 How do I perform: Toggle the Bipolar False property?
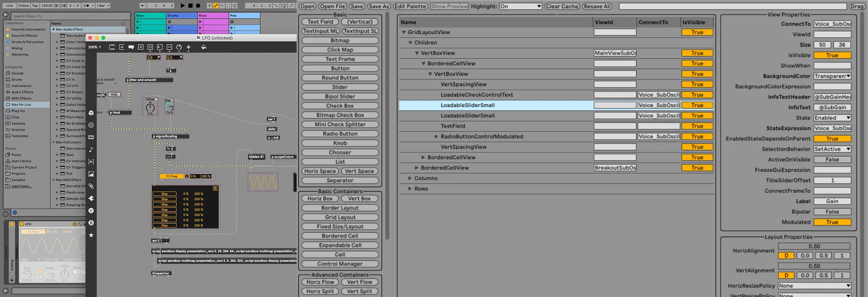[832, 212]
